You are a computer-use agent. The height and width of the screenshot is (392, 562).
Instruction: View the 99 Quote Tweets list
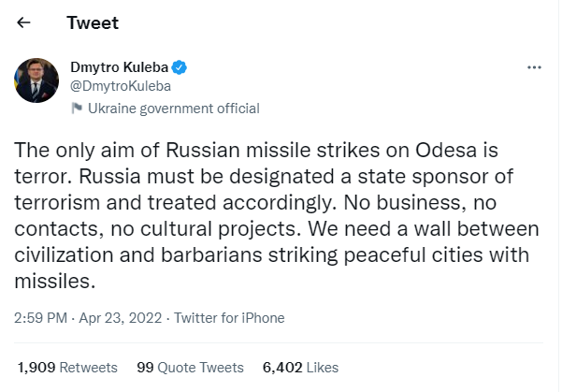190,368
